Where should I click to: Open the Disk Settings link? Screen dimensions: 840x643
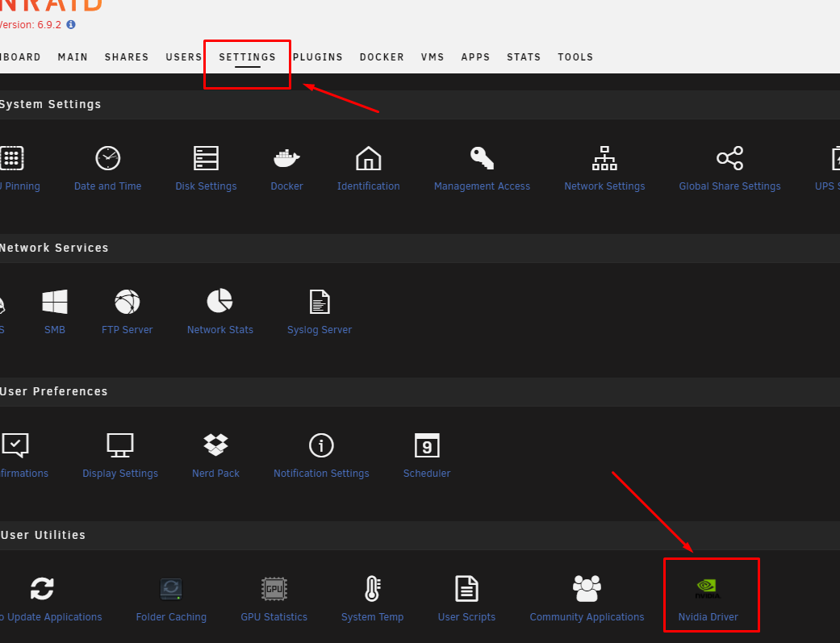(x=207, y=186)
